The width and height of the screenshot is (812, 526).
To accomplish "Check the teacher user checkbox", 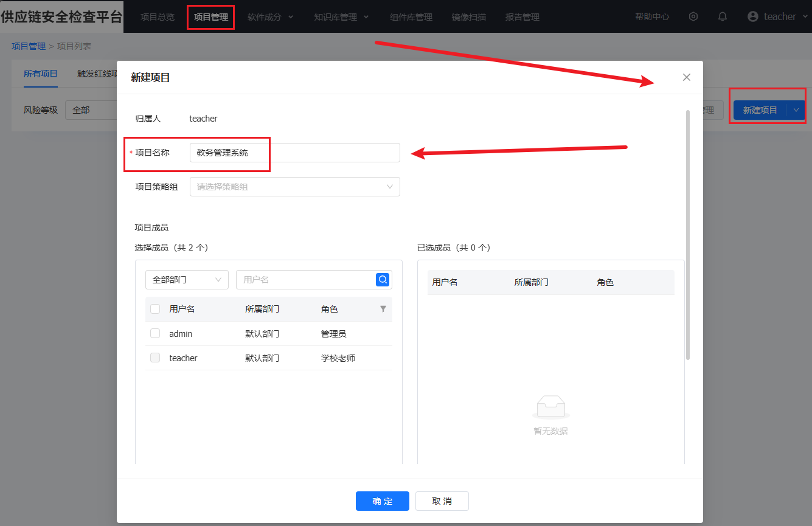I will [155, 358].
